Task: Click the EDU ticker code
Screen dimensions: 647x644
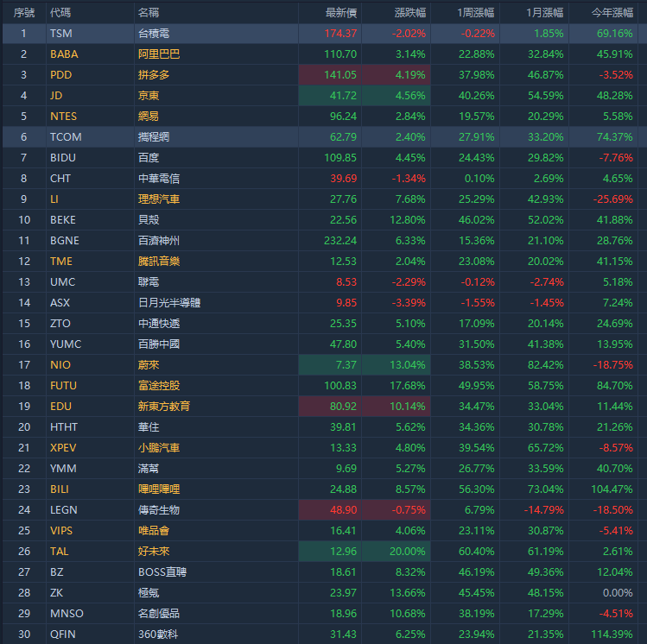Action: coord(60,406)
